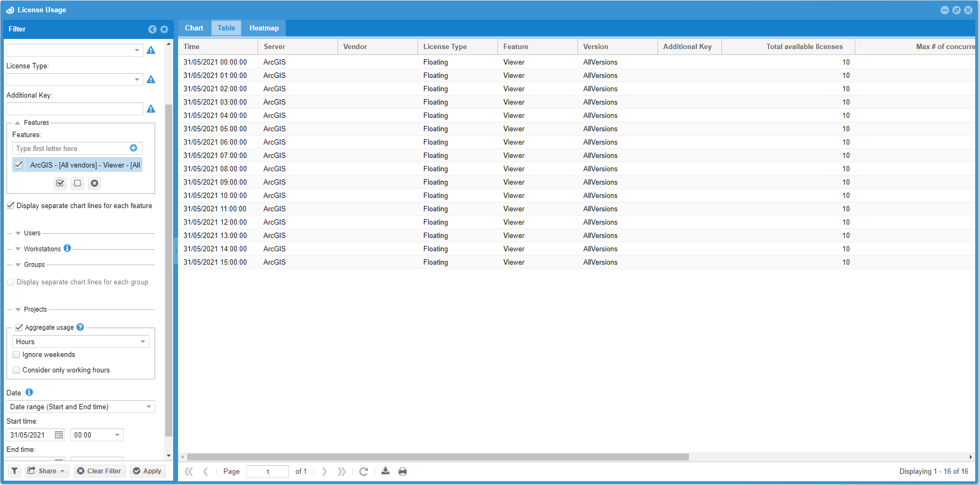Click the Aggregate usage help icon
This screenshot has width=980, height=485.
(80, 327)
